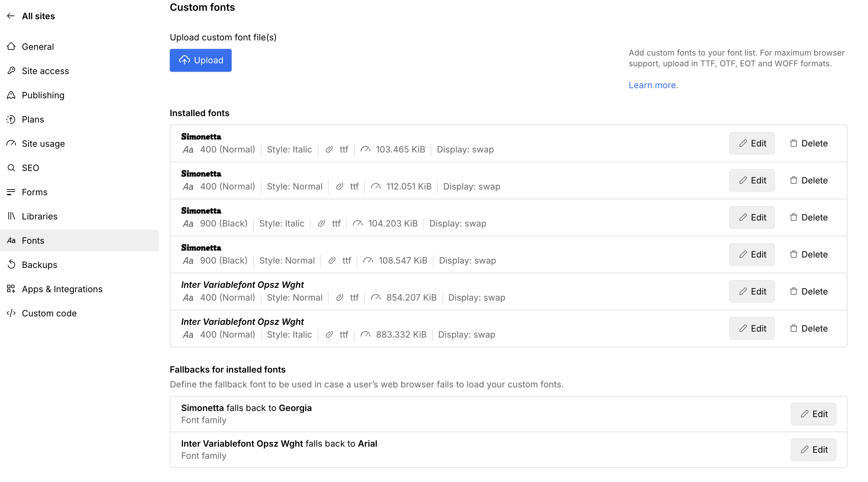Click the SEO magnifier icon
The image size is (868, 482).
(11, 168)
